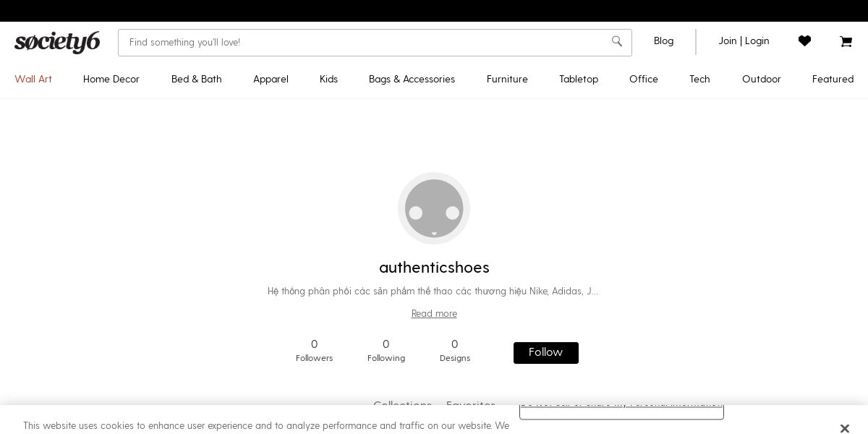The width and height of the screenshot is (868, 434).
Task: Open the Featured menu
Action: pos(833,80)
